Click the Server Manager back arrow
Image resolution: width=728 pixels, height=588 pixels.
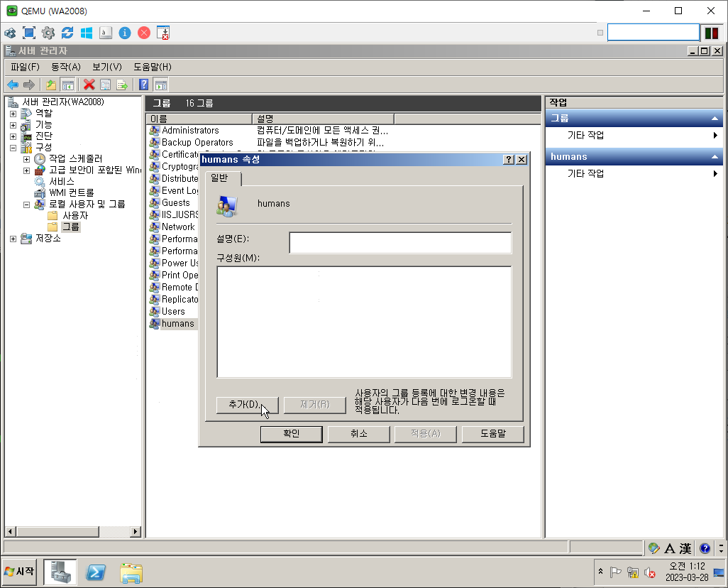[x=13, y=85]
